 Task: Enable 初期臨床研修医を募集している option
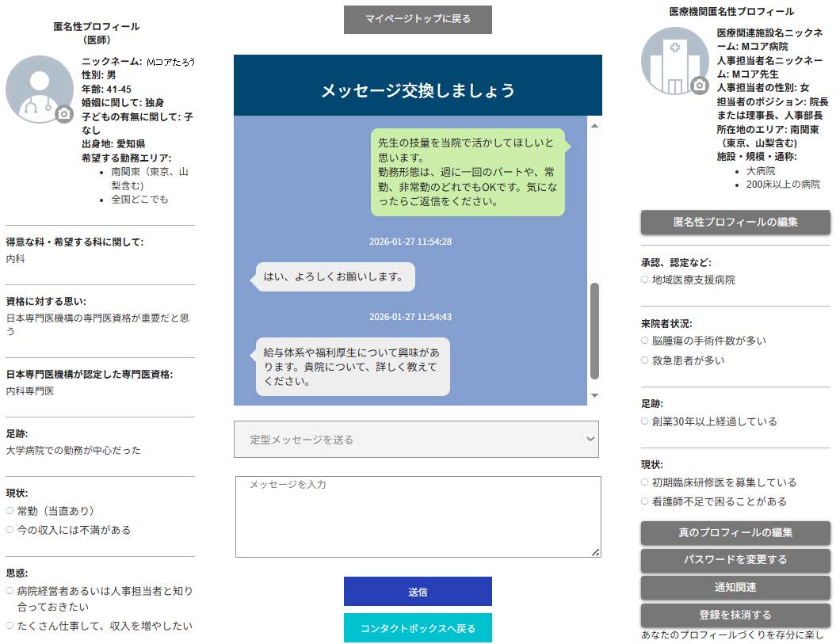[646, 482]
